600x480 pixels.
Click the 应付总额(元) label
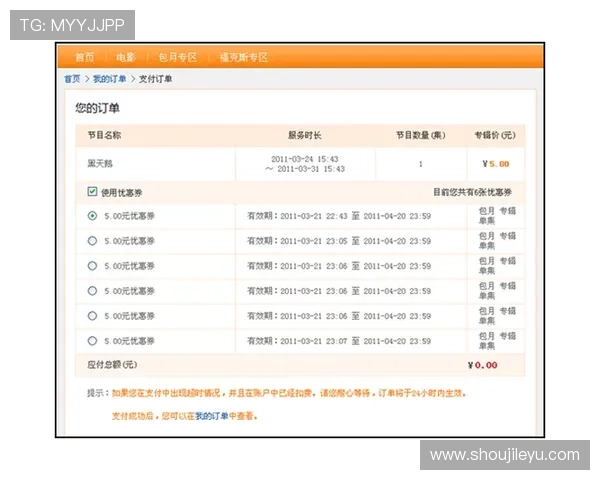[x=112, y=364]
